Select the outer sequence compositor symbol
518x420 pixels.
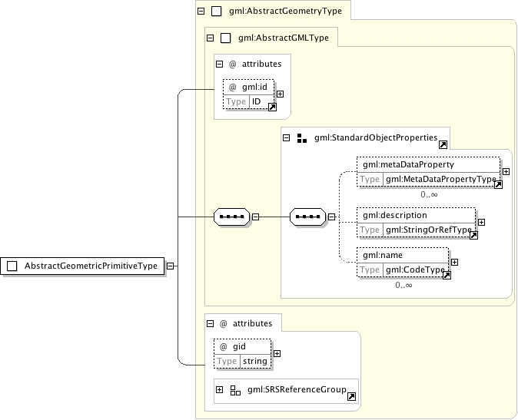coord(231,217)
